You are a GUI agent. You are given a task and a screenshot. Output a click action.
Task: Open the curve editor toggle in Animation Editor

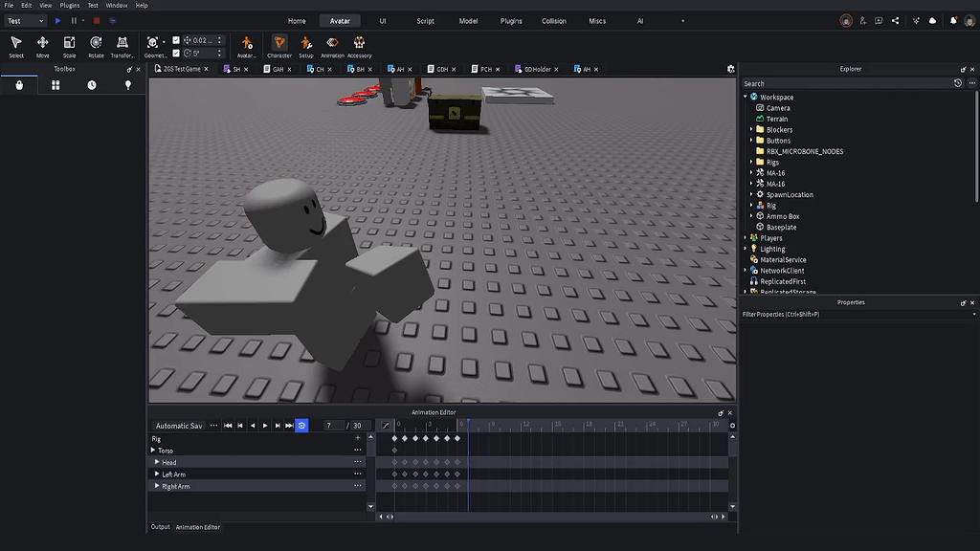(x=386, y=426)
